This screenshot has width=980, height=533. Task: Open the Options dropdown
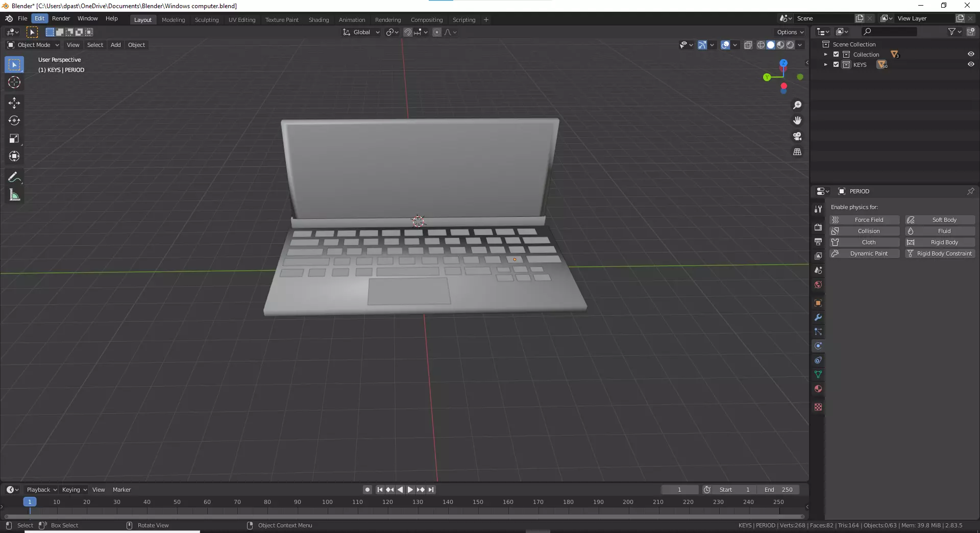tap(790, 32)
